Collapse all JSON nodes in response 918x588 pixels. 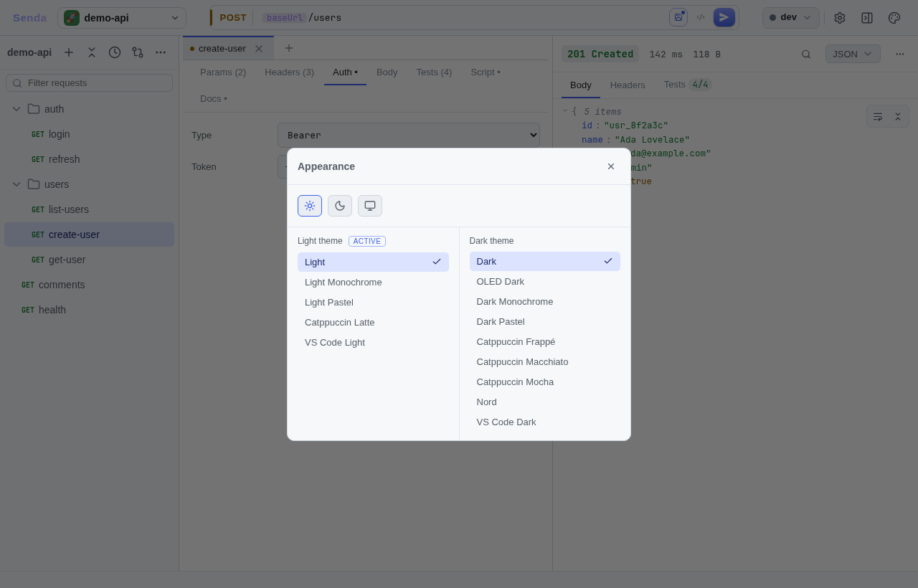pyautogui.click(x=897, y=116)
